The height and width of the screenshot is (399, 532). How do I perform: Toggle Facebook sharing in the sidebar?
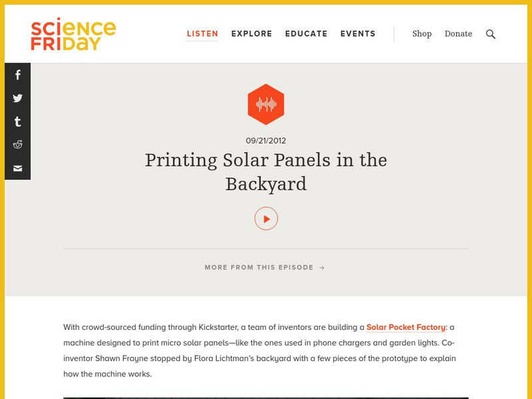(17, 75)
